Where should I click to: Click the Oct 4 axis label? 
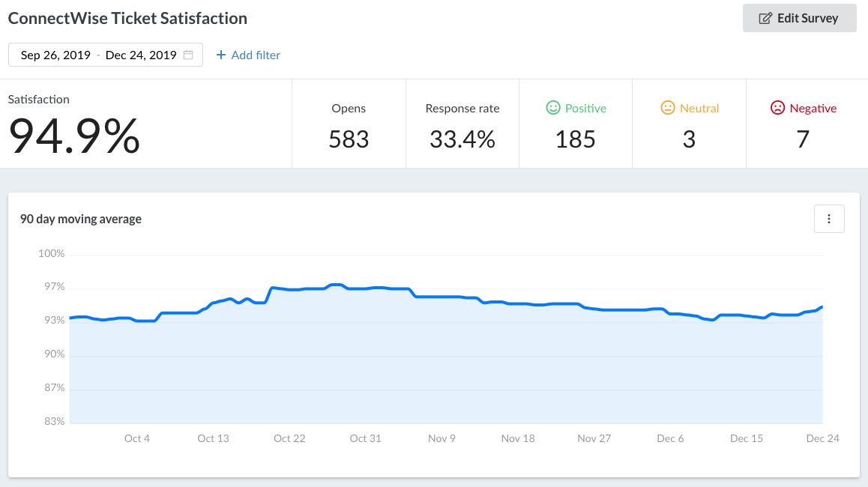136,438
